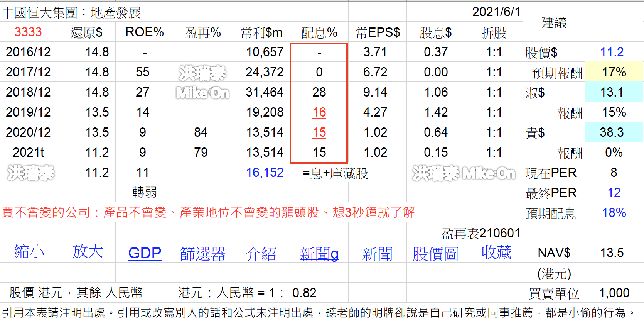
Task: Select the EPS value 9.14
Action: click(375, 92)
